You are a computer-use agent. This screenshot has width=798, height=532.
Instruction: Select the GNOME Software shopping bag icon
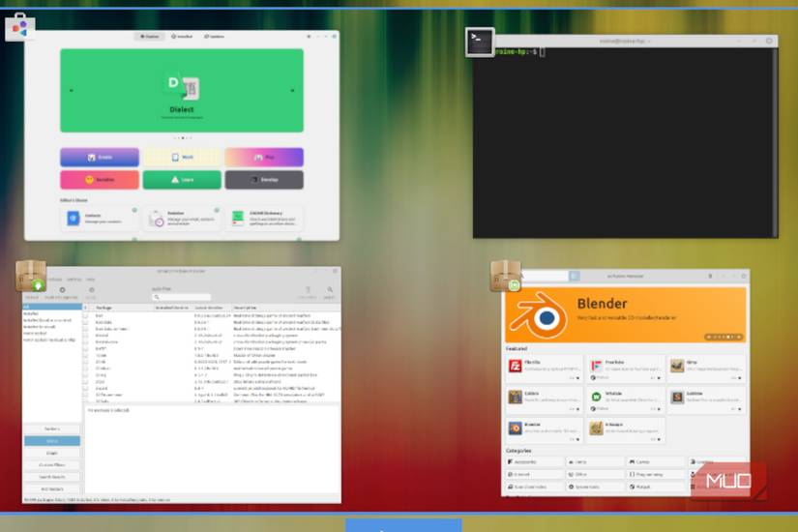point(20,27)
